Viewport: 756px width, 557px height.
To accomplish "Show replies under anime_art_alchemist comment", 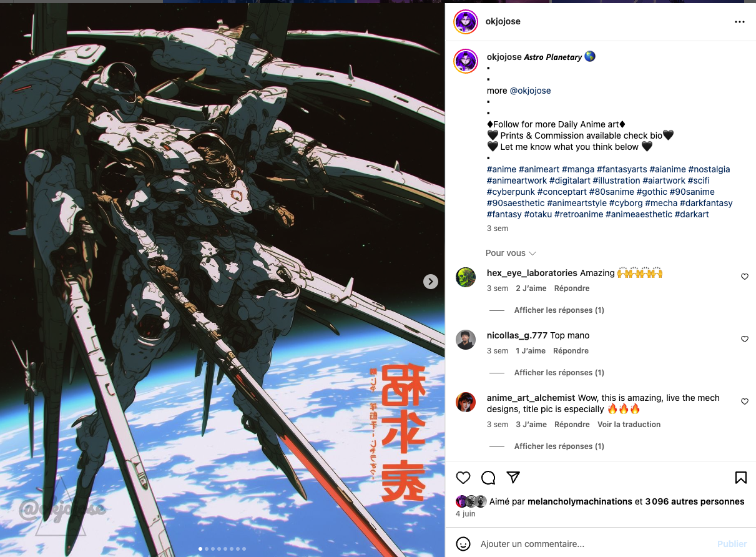I will click(559, 446).
